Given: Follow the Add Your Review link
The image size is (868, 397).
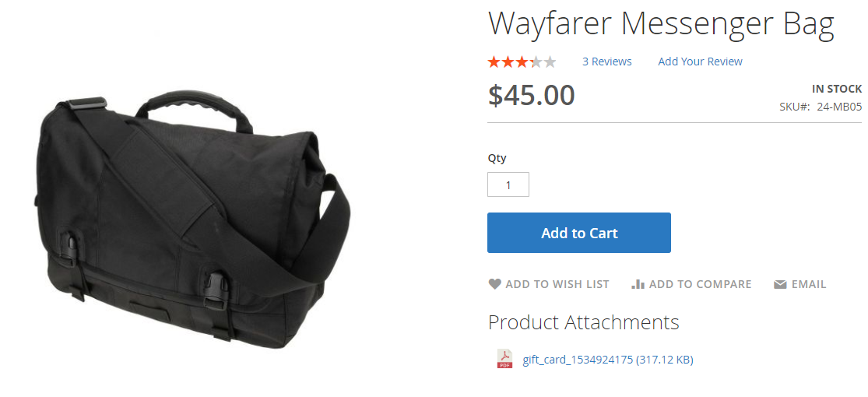Looking at the screenshot, I should pyautogui.click(x=701, y=61).
